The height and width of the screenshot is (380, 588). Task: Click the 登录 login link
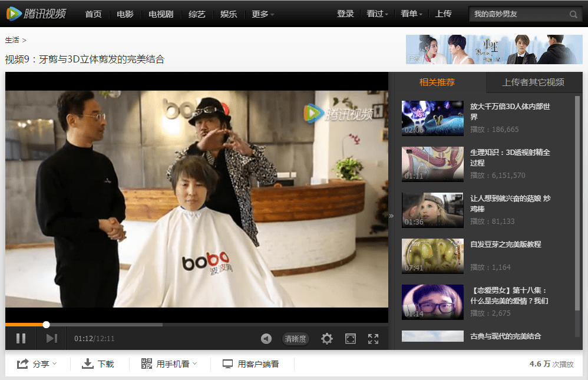point(345,14)
